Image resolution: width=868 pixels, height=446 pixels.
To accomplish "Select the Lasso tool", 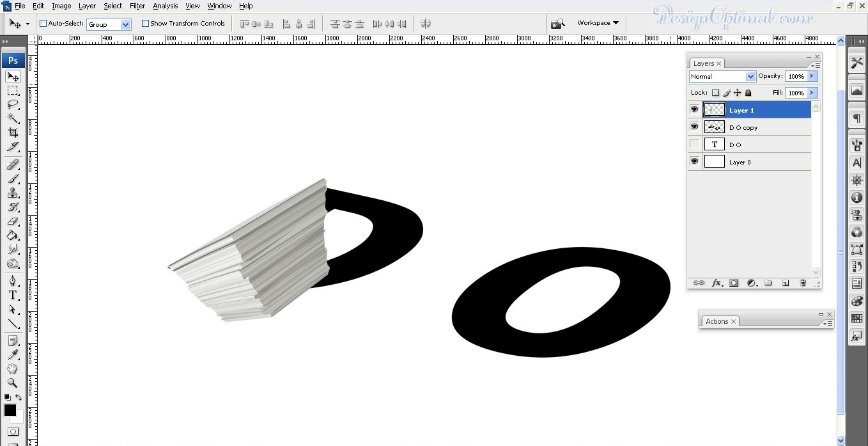I will point(13,104).
